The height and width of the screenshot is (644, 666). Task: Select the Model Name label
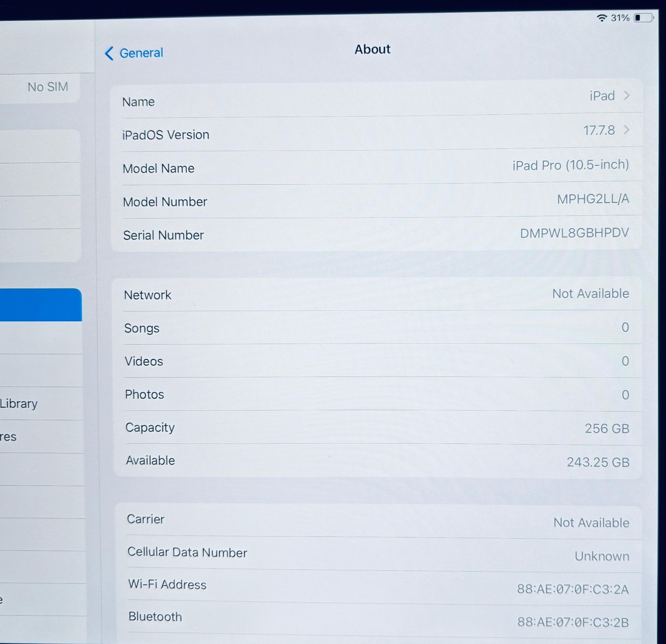click(159, 168)
